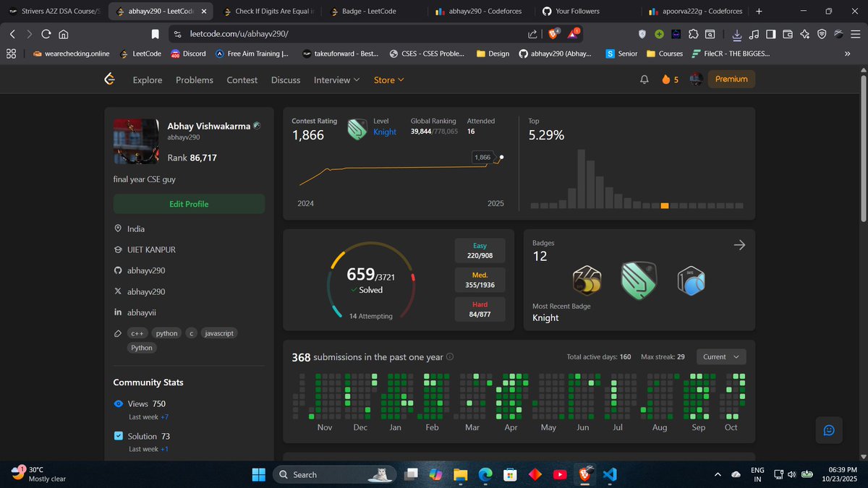Viewport: 868px width, 488px height.
Task: Open the user avatar menu in header
Action: pyautogui.click(x=697, y=80)
